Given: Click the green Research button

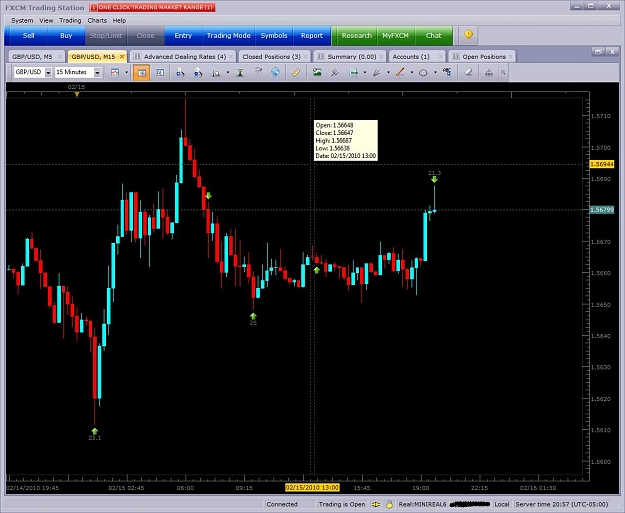Looking at the screenshot, I should [356, 35].
